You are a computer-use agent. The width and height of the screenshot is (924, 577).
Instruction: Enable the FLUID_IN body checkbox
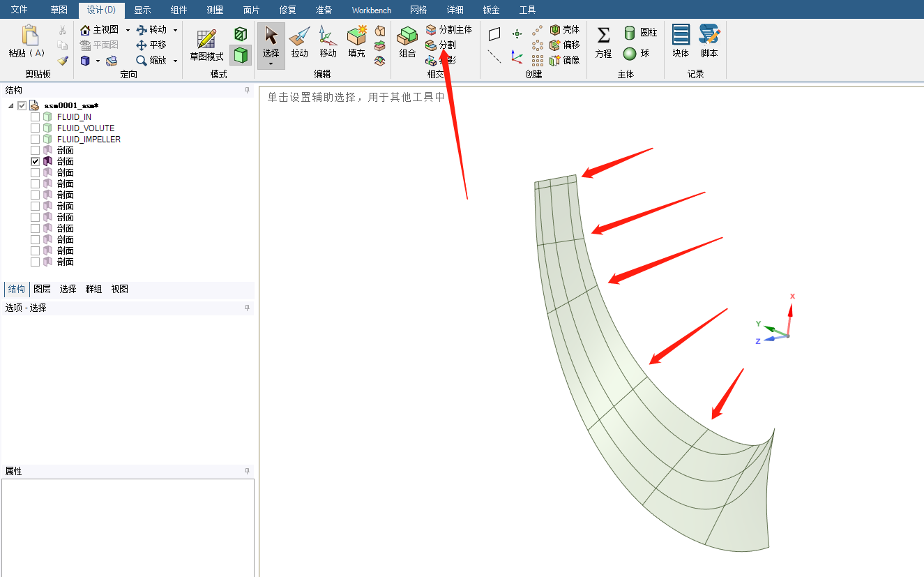click(35, 117)
